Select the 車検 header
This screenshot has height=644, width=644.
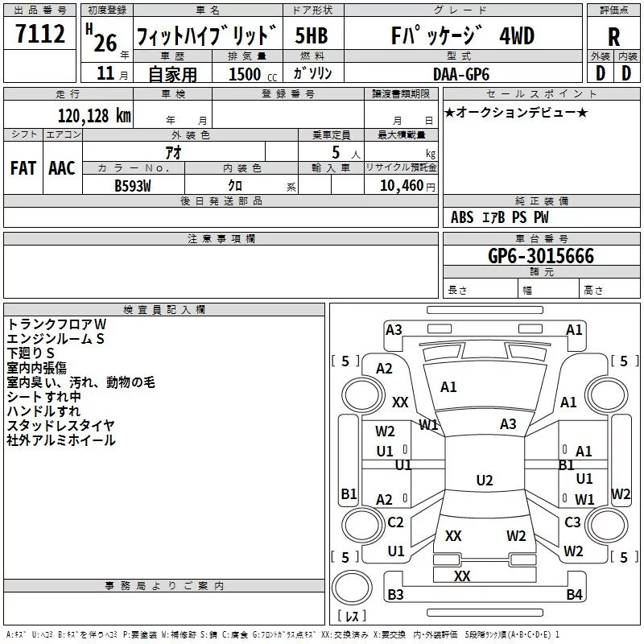173,94
